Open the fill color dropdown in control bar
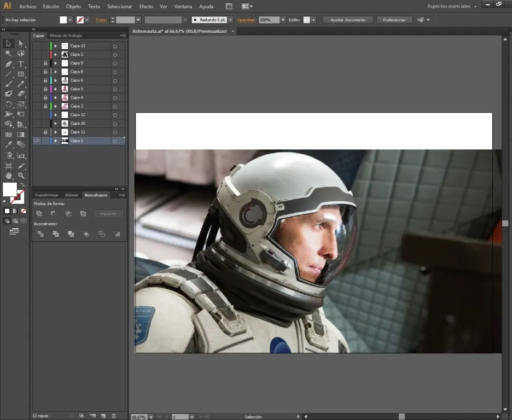This screenshot has height=420, width=512. point(70,20)
